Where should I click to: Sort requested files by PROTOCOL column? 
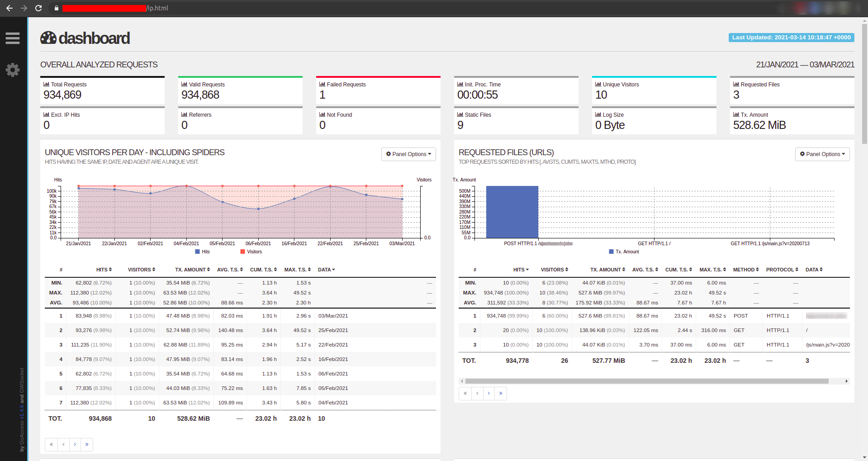pos(782,270)
